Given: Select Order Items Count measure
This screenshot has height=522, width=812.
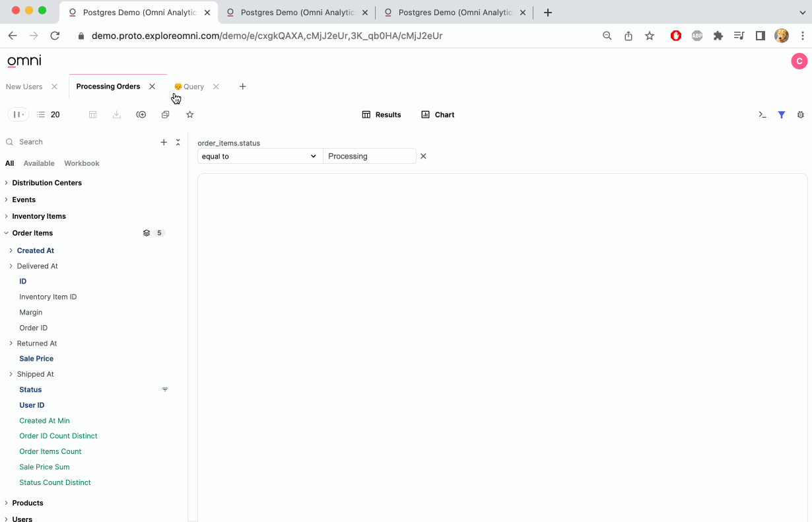Looking at the screenshot, I should (50, 451).
